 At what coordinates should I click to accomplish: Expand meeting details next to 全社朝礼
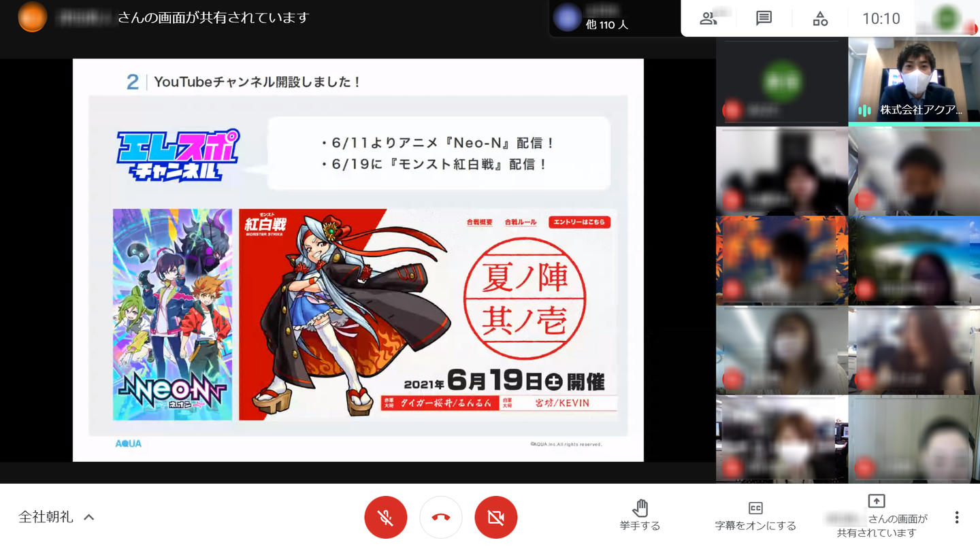coord(88,517)
